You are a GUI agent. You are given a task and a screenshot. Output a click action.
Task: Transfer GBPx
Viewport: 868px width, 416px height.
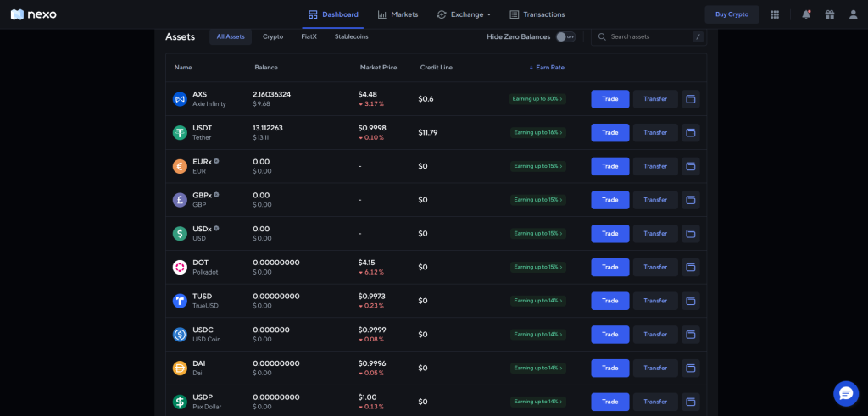(655, 200)
